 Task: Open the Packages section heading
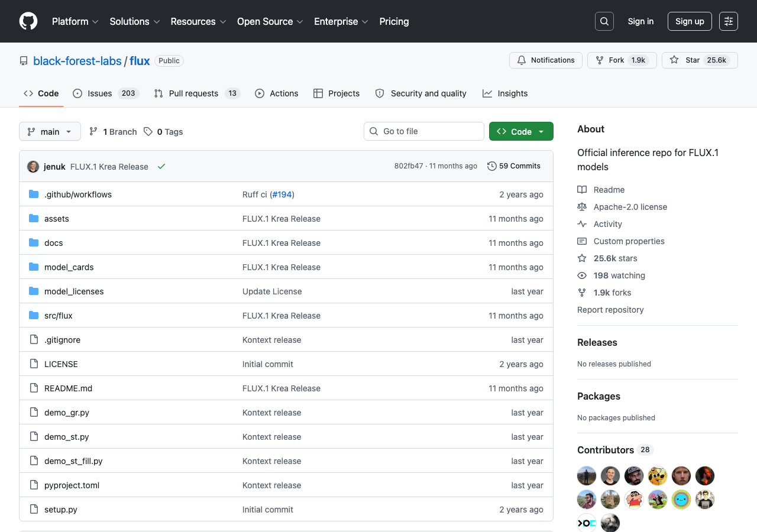pos(599,396)
